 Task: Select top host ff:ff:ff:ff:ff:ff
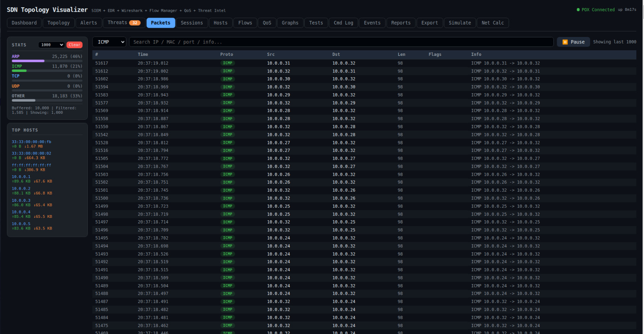(31, 165)
